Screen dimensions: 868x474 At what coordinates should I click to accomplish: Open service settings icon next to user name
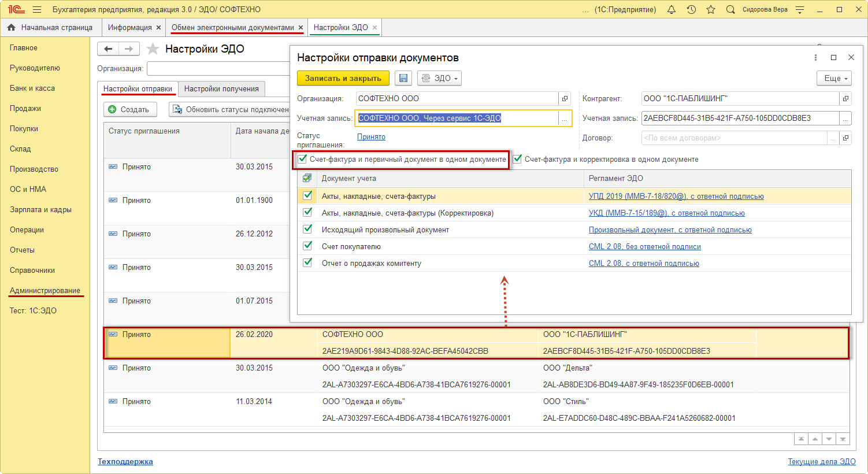(800, 10)
